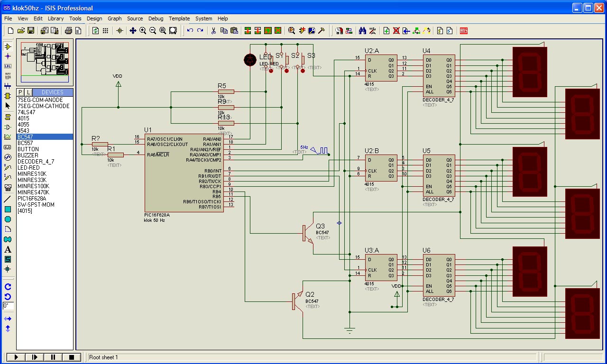
Task: Start simulation with the Play button
Action: coord(16,357)
